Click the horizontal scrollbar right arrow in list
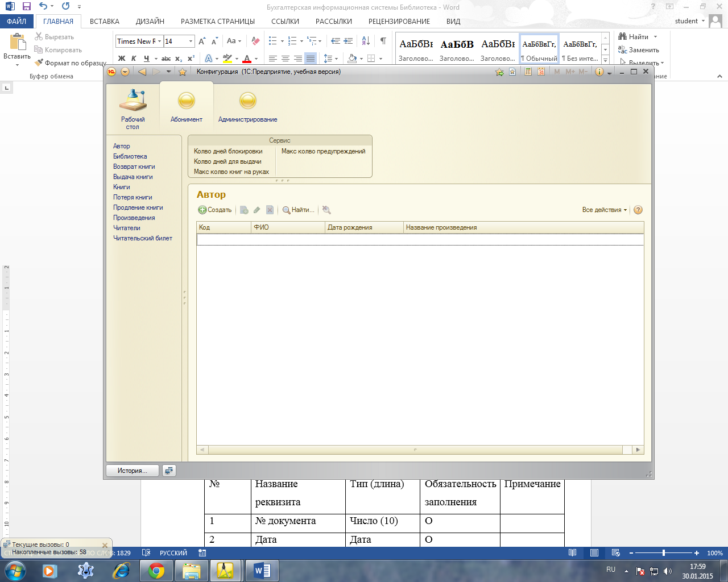 click(638, 450)
